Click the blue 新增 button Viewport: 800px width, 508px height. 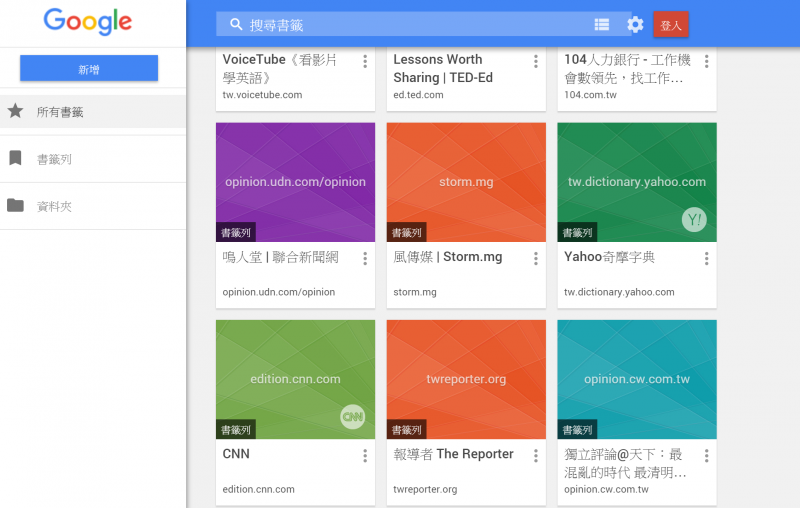point(89,68)
